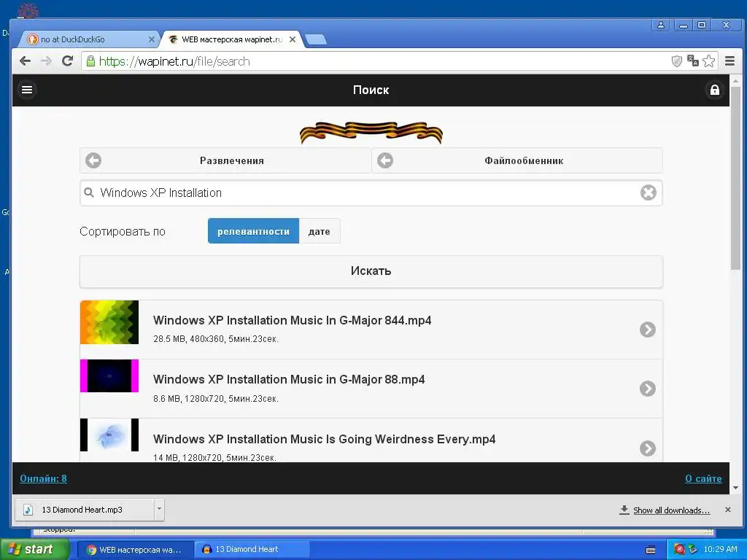This screenshot has width=747, height=560.
Task: Click Show all downloads link
Action: (671, 510)
